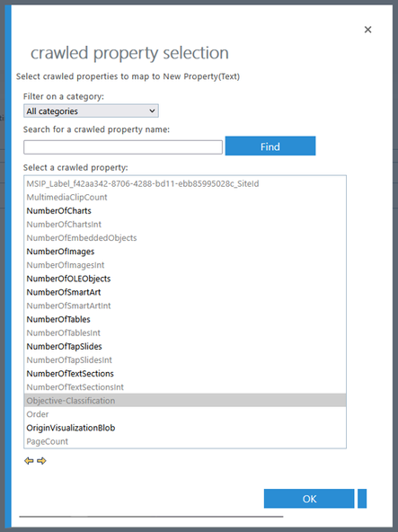Select OriginVisualizationBlob property
The width and height of the screenshot is (398, 532).
(185, 428)
